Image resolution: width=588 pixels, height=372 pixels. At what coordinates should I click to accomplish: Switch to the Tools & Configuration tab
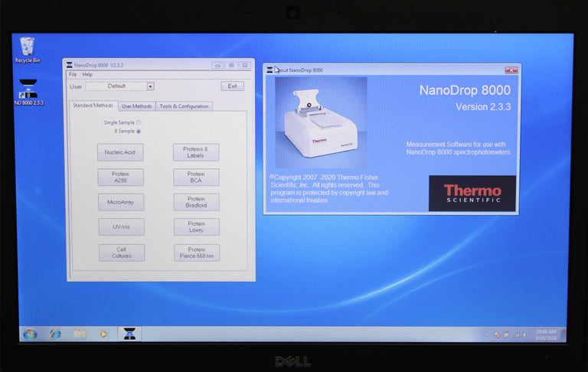click(x=184, y=106)
